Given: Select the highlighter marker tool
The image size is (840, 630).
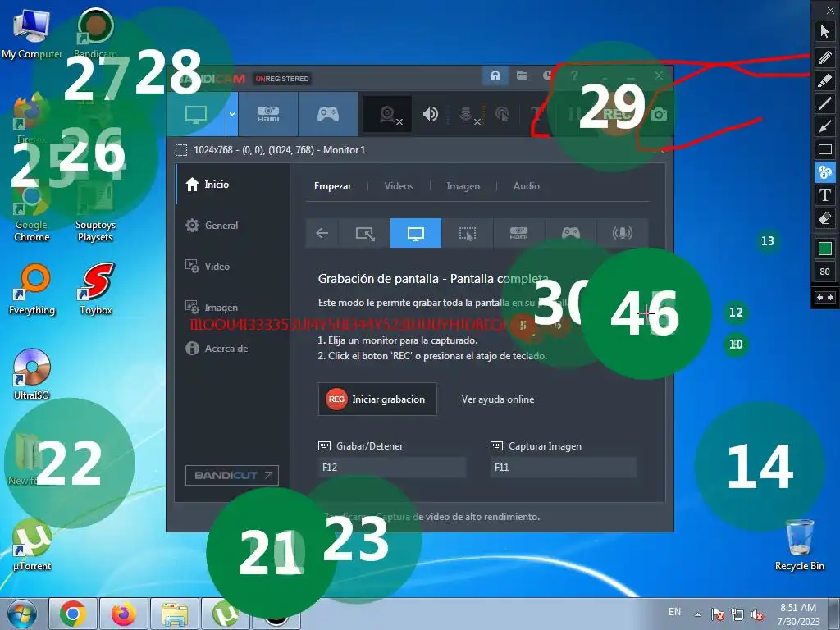Looking at the screenshot, I should [824, 80].
